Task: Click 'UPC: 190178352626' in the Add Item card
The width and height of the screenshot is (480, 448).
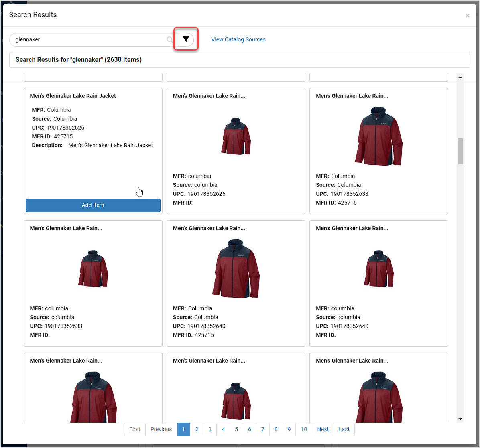Action: coord(58,128)
